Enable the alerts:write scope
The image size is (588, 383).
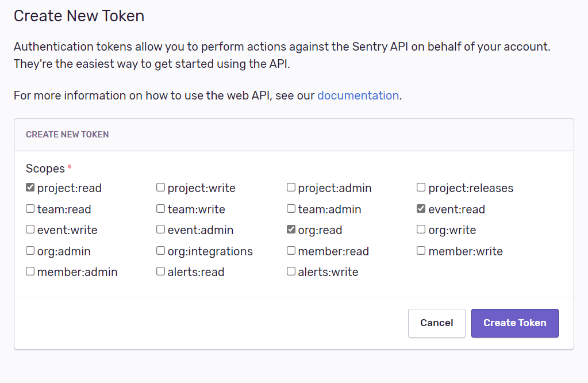point(291,271)
